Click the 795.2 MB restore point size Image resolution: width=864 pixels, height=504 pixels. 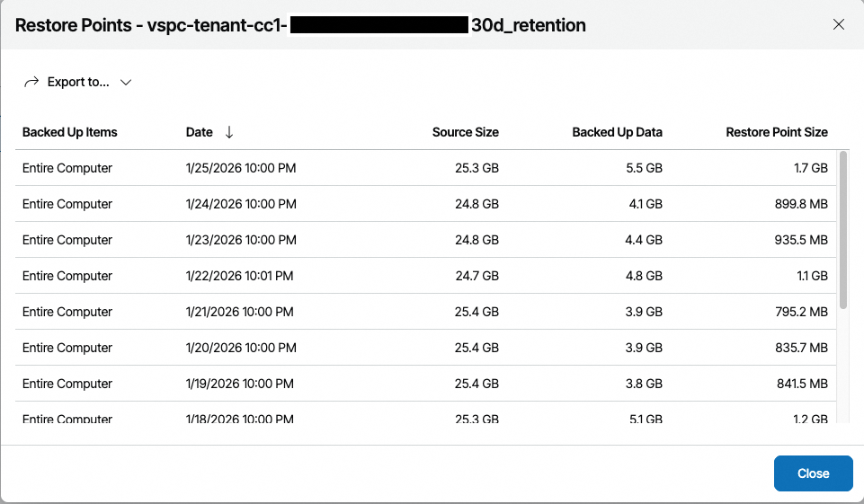pos(802,312)
